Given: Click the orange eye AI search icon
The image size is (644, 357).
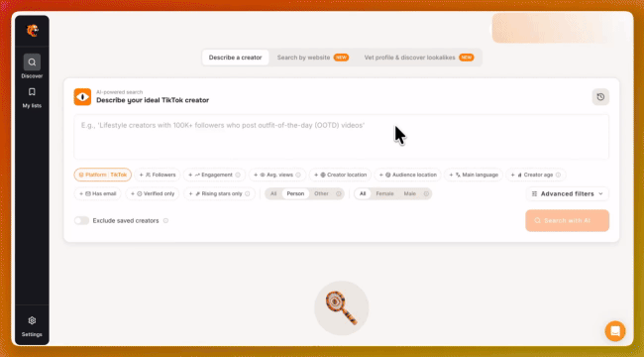Looking at the screenshot, I should coord(82,97).
